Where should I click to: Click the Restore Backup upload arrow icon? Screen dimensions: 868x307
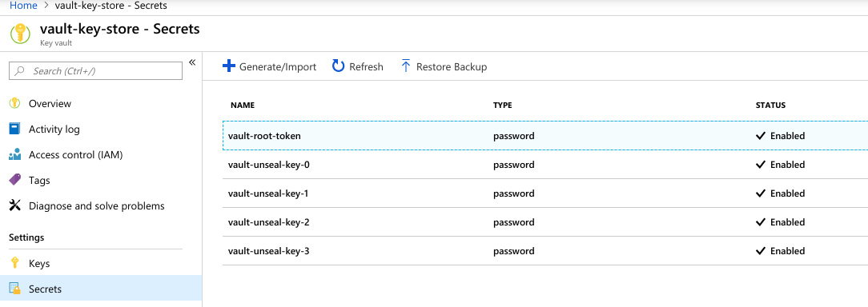(x=406, y=66)
